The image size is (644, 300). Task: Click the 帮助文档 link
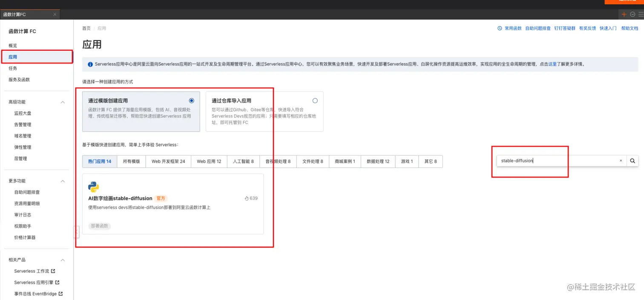630,28
